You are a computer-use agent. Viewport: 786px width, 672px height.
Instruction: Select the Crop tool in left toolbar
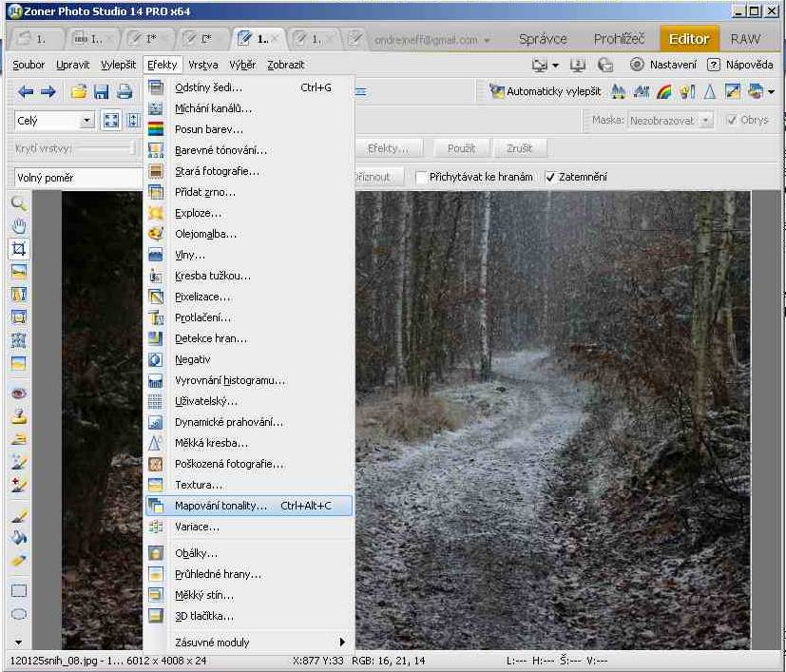point(18,249)
